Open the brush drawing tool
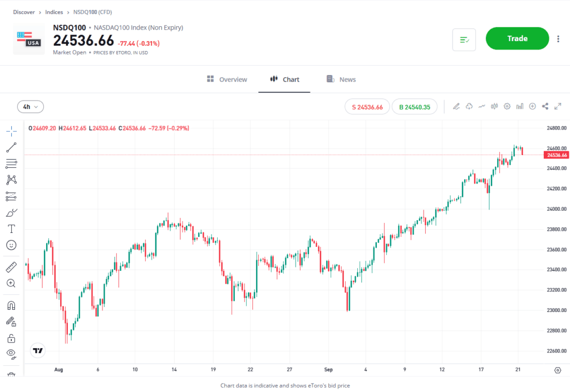Viewport: 570px width, 392px height. tap(11, 212)
